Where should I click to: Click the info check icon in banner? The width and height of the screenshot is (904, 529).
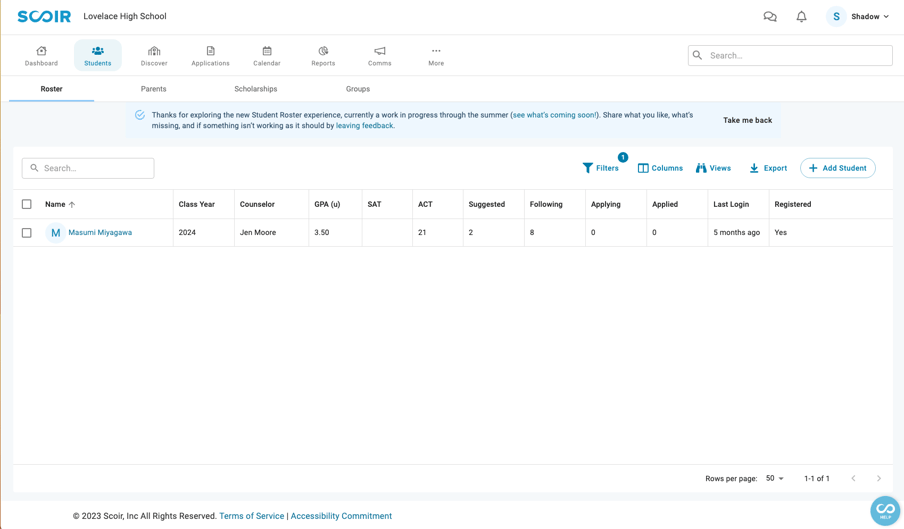click(x=140, y=115)
